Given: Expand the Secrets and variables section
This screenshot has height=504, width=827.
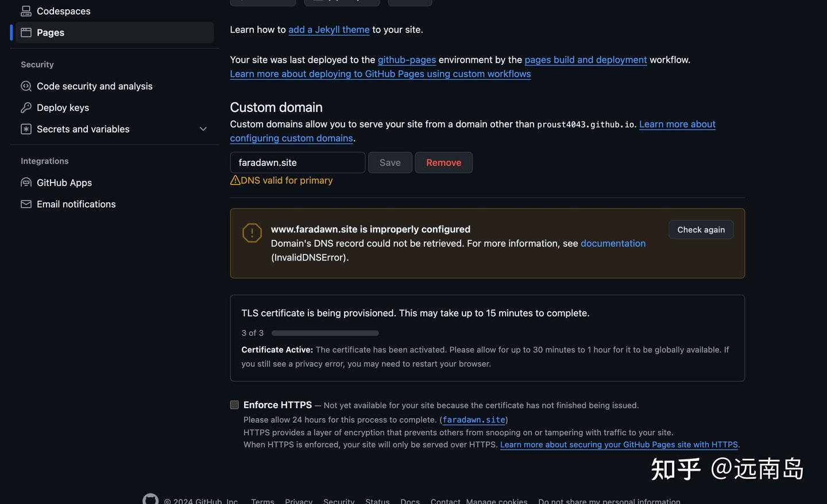Looking at the screenshot, I should click(203, 129).
